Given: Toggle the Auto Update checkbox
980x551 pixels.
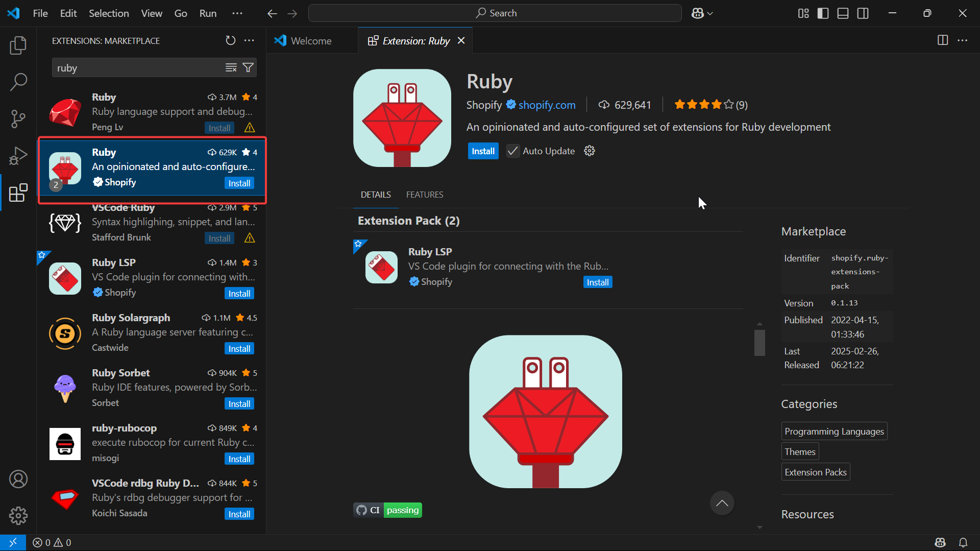Looking at the screenshot, I should tap(512, 151).
